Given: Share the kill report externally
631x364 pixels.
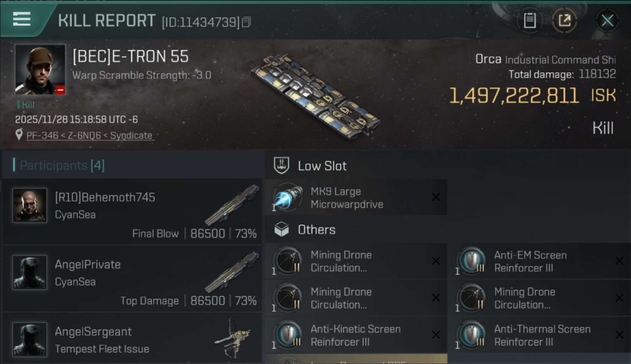Looking at the screenshot, I should click(565, 20).
